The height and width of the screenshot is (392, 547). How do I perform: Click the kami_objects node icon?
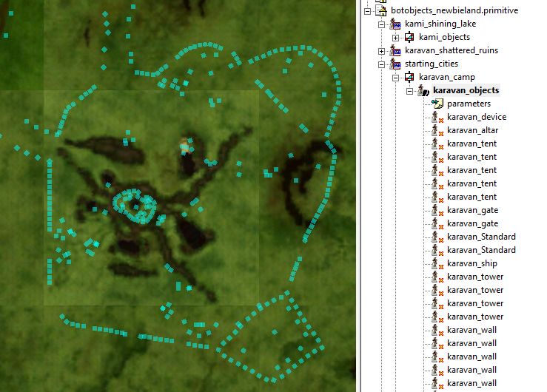pos(409,37)
